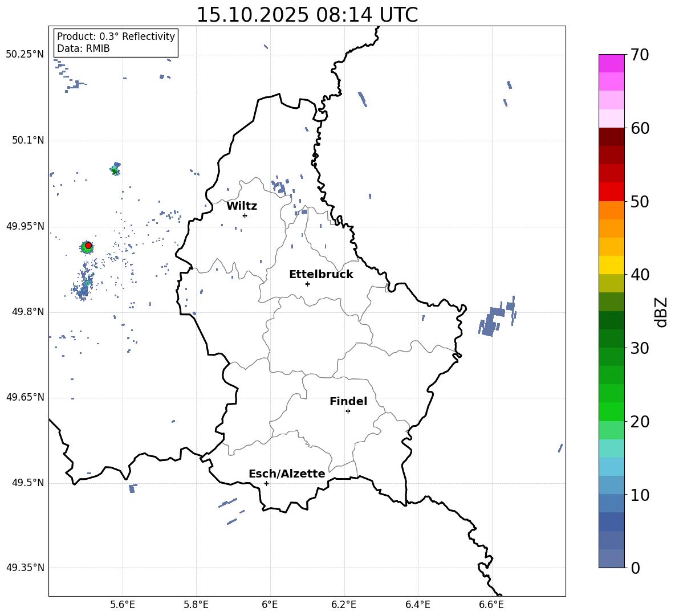Click the Ettelbruck city label
675x616 pixels.
(321, 275)
